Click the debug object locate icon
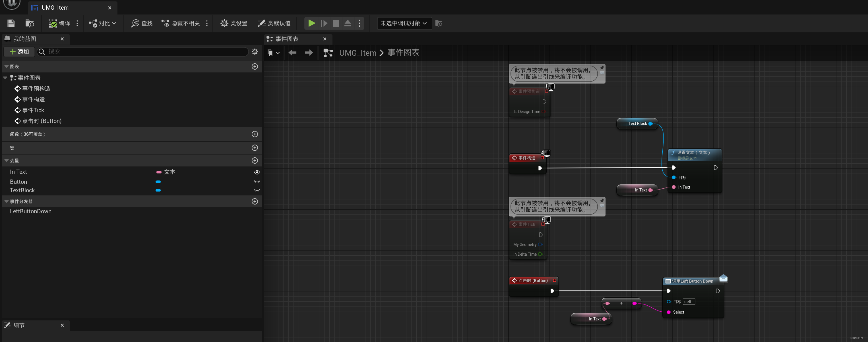This screenshot has height=342, width=868. click(438, 23)
